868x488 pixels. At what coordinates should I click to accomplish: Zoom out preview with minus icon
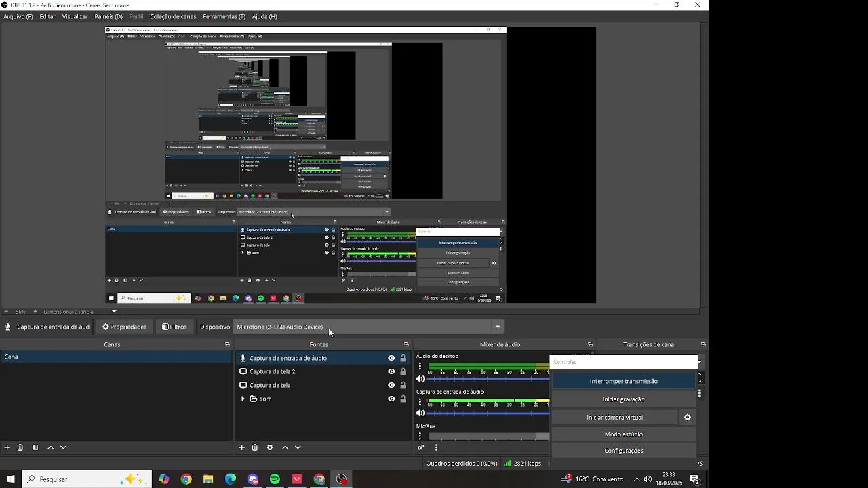point(6,312)
